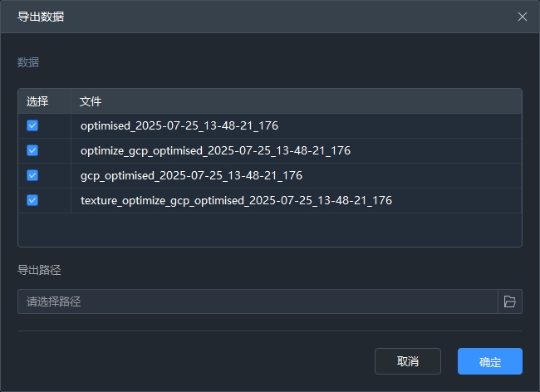Click the 选择 column header
540x392 pixels.
point(37,101)
